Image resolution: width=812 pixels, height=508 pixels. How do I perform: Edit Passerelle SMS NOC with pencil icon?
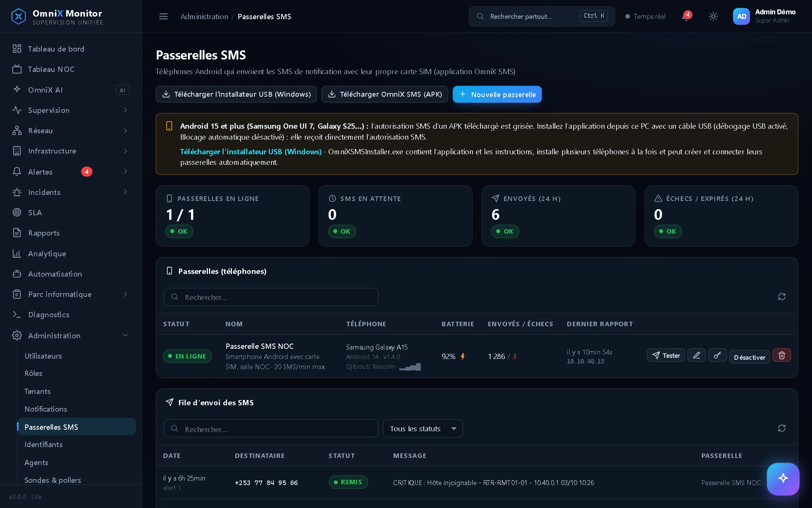click(697, 356)
